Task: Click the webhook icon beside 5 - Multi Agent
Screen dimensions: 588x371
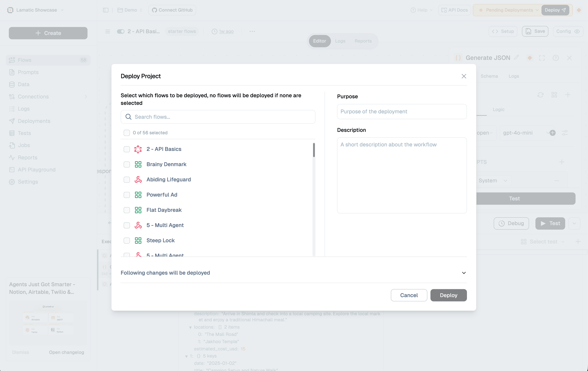Action: [x=138, y=225]
